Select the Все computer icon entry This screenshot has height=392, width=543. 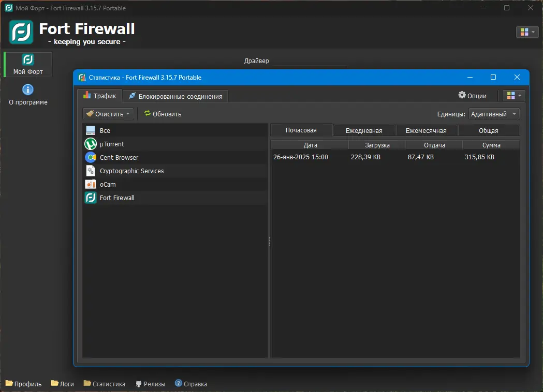click(x=91, y=130)
